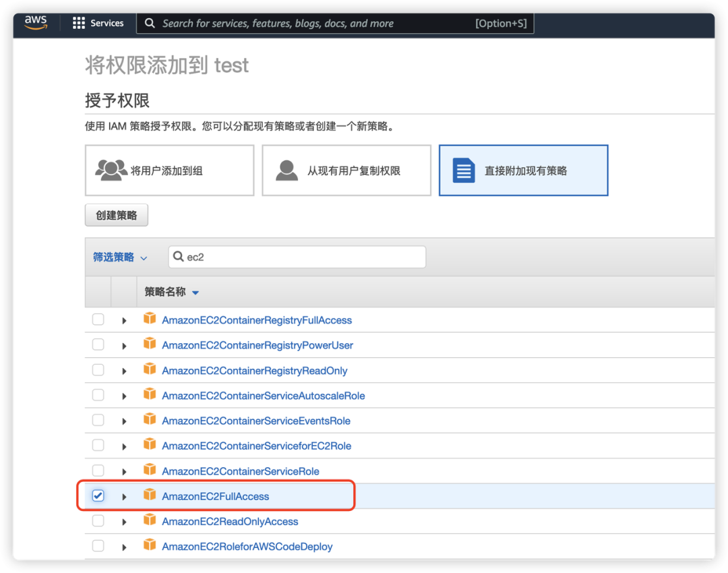Select copy permissions from existing user option
This screenshot has height=573, width=728.
tap(346, 171)
